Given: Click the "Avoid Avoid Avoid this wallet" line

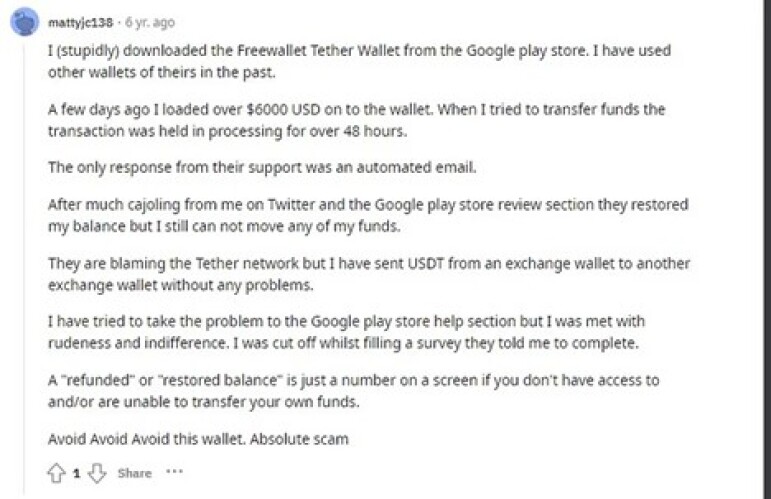Looking at the screenshot, I should [198, 439].
